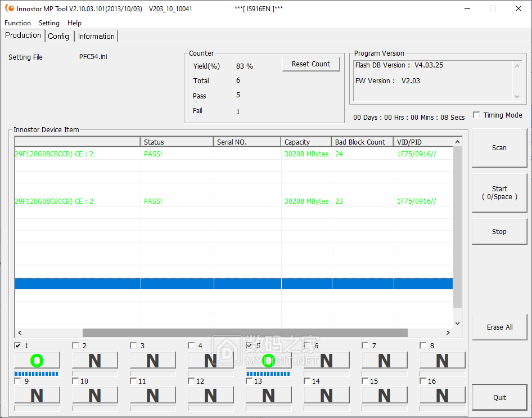Click device list scroll down arrow
532x418 pixels.
coord(457,323)
